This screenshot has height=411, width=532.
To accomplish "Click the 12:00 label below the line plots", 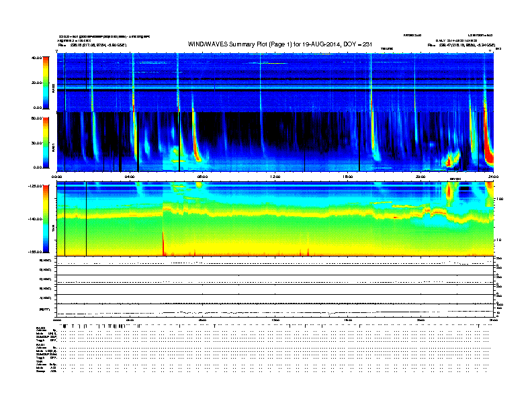I will click(275, 320).
